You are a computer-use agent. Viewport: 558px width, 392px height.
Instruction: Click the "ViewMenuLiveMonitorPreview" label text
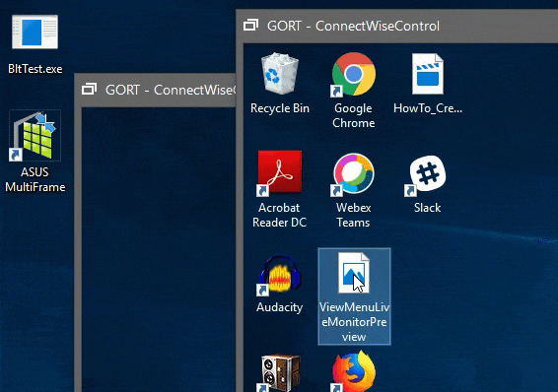click(354, 322)
